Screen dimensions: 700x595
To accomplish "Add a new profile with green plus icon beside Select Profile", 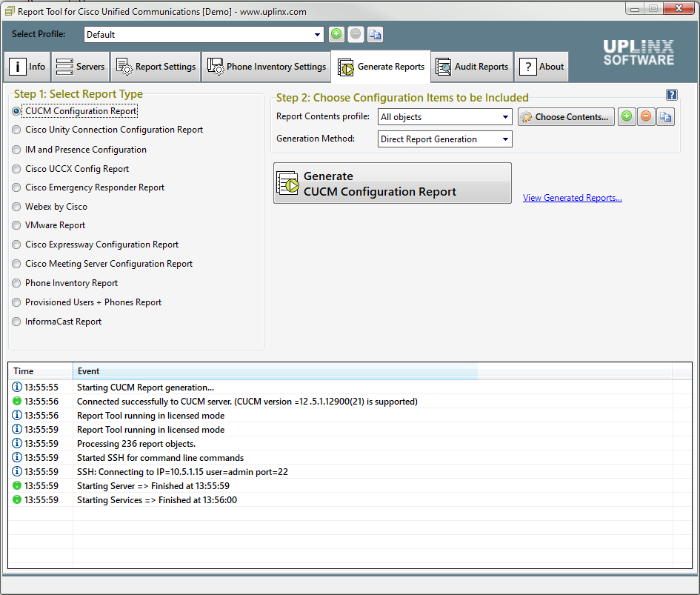I will pyautogui.click(x=336, y=34).
